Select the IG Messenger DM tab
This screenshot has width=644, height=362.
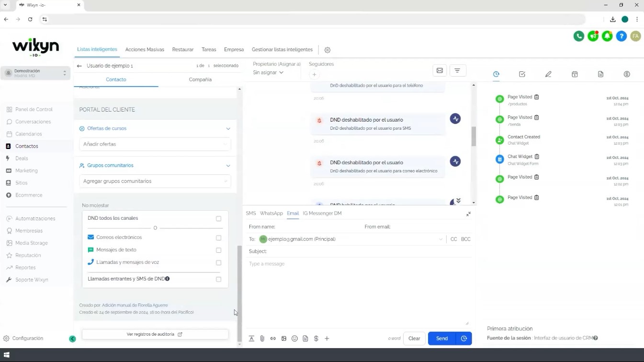point(322,214)
